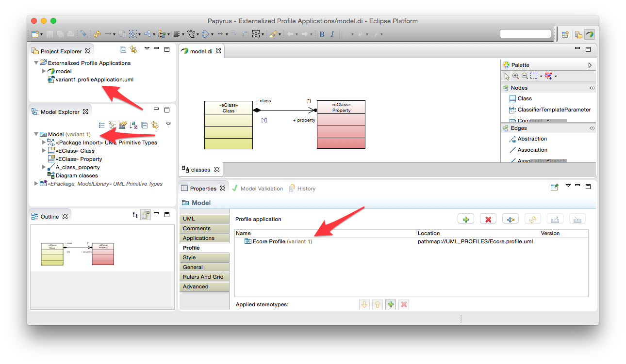Select the model.di editor tab
The image size is (626, 364).
201,51
